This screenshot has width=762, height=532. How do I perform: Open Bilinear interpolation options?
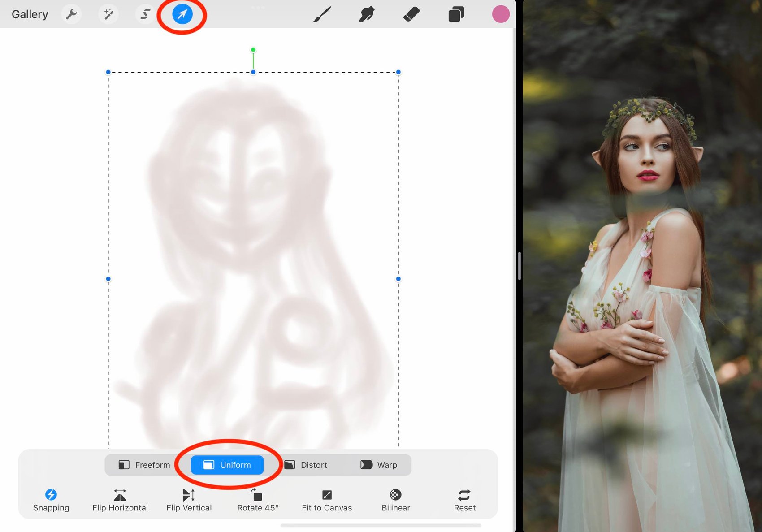[396, 500]
